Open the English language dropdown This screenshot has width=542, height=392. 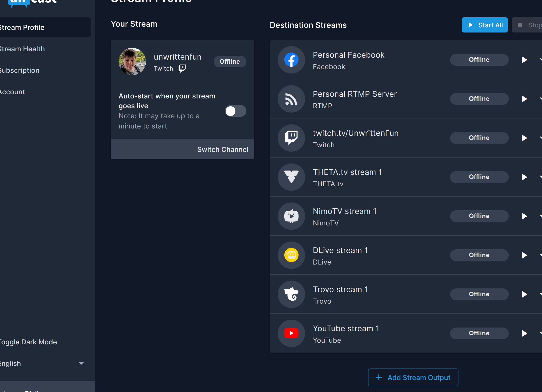pyautogui.click(x=42, y=363)
